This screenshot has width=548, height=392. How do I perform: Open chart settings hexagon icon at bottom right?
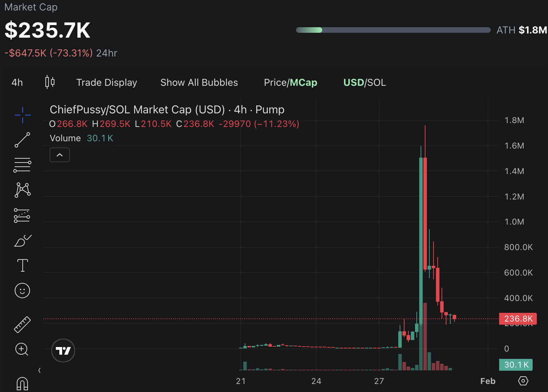pos(523,381)
